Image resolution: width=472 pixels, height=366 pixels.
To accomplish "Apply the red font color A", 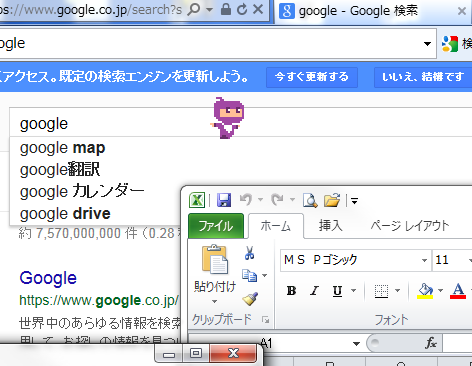I will [x=458, y=291].
